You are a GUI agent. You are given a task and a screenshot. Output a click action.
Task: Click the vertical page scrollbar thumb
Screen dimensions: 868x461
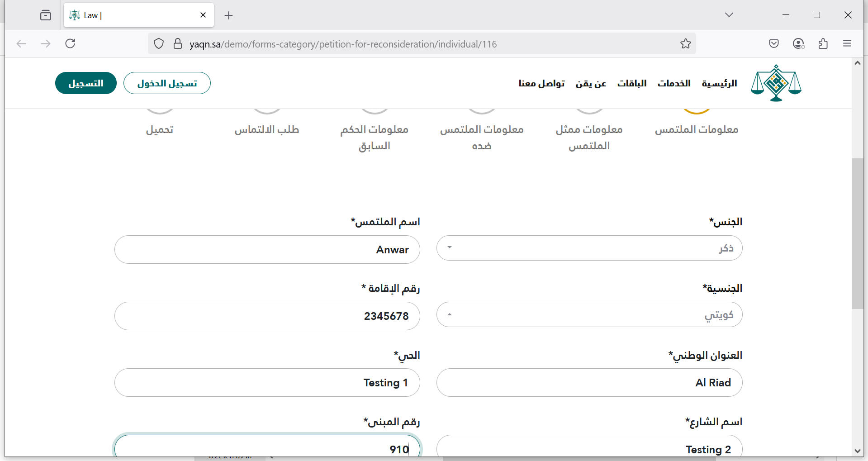[857, 233]
